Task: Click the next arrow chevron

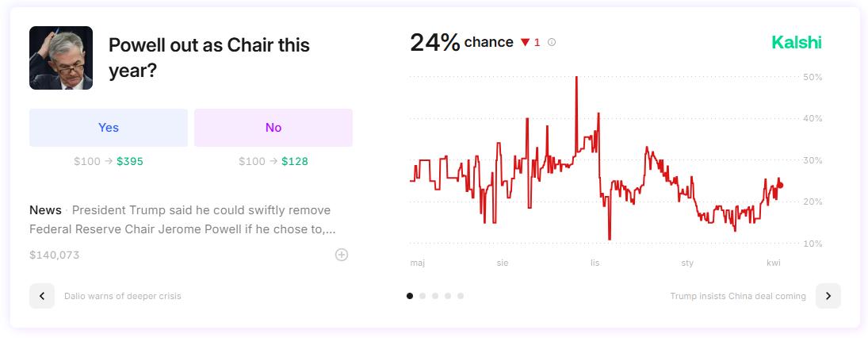Action: (828, 296)
